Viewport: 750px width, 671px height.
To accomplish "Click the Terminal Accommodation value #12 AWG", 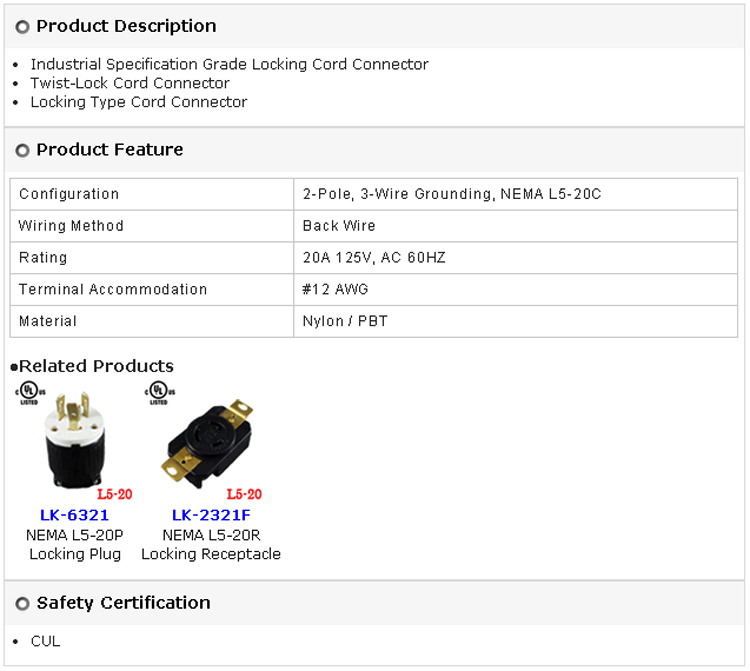I will pyautogui.click(x=335, y=290).
